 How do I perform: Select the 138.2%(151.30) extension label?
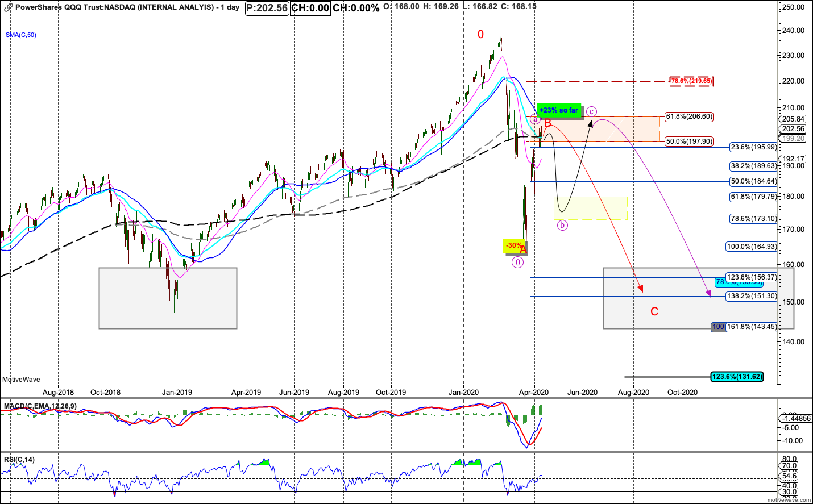[752, 296]
